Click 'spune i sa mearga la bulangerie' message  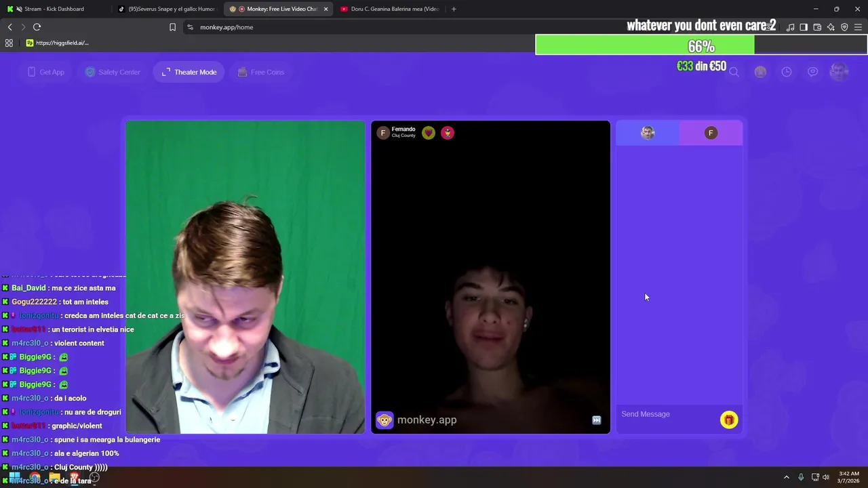(106, 439)
